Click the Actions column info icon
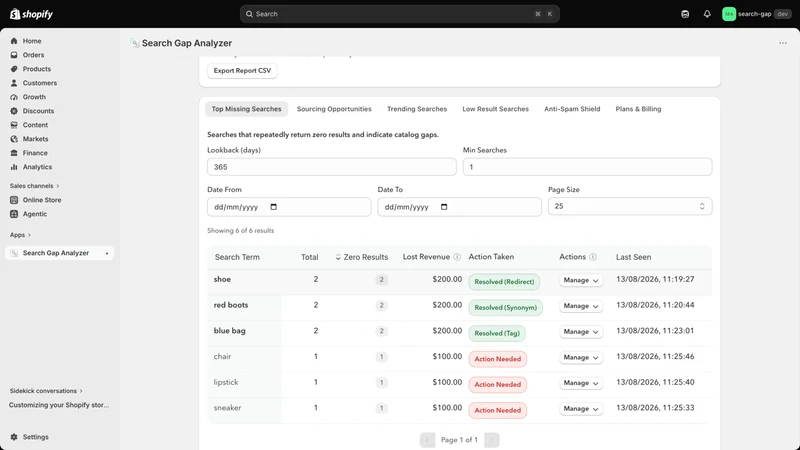The width and height of the screenshot is (800, 450). (592, 257)
